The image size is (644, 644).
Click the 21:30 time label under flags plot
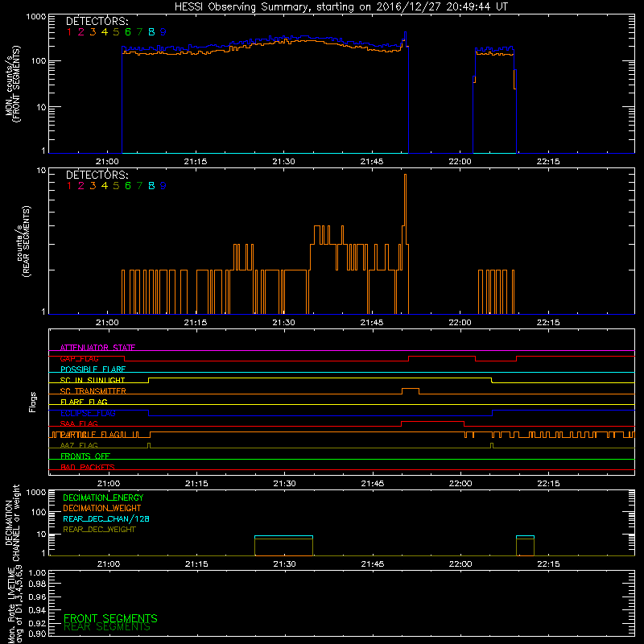pyautogui.click(x=285, y=484)
